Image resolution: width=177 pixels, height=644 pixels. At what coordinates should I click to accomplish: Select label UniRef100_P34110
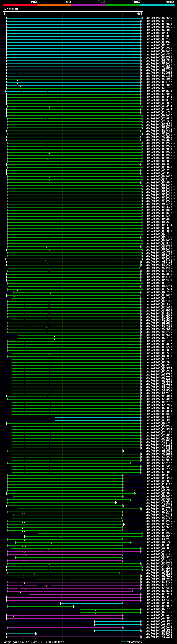159,484
